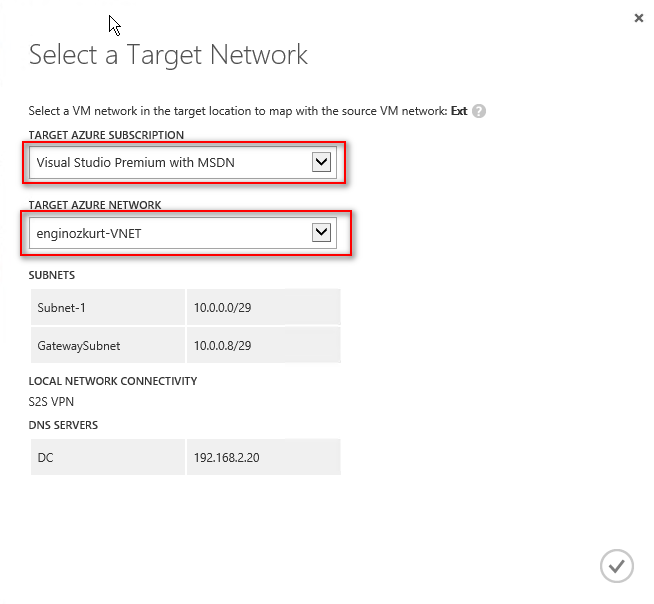Click the S2S VPN connectivity text
The image size is (654, 604).
click(51, 402)
